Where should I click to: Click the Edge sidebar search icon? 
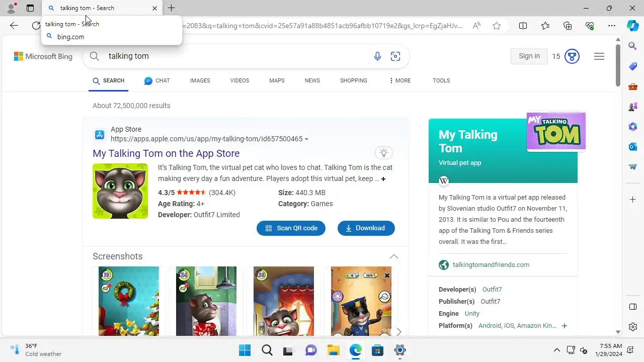click(633, 46)
